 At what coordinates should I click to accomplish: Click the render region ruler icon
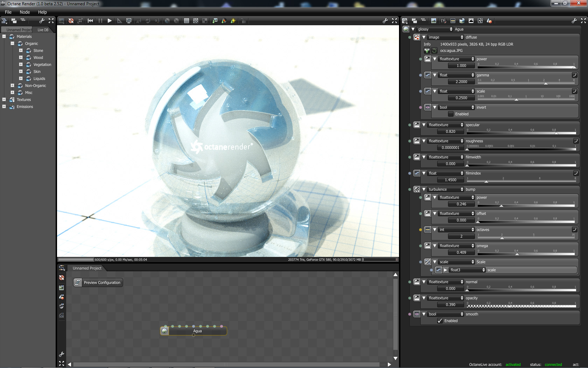(x=119, y=21)
